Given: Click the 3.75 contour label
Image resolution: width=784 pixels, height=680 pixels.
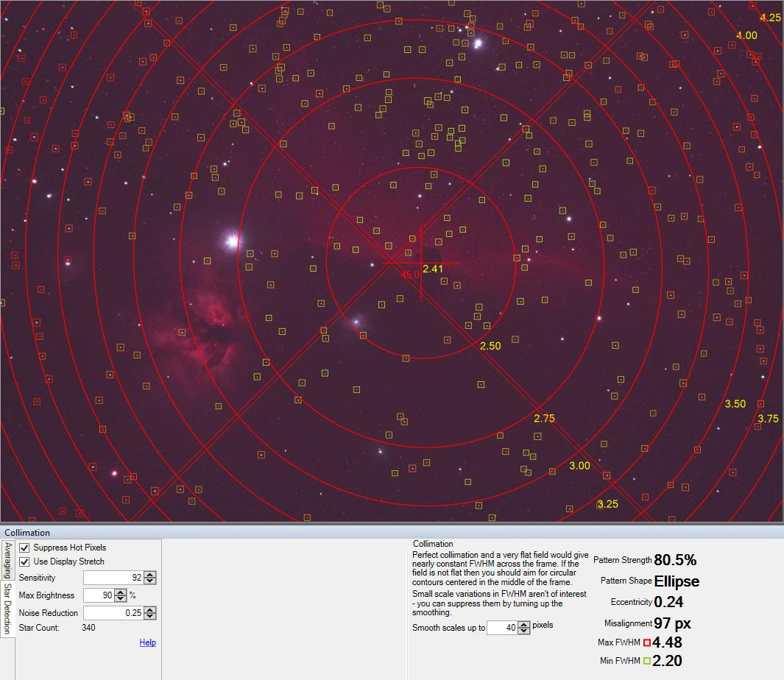Looking at the screenshot, I should pos(768,419).
